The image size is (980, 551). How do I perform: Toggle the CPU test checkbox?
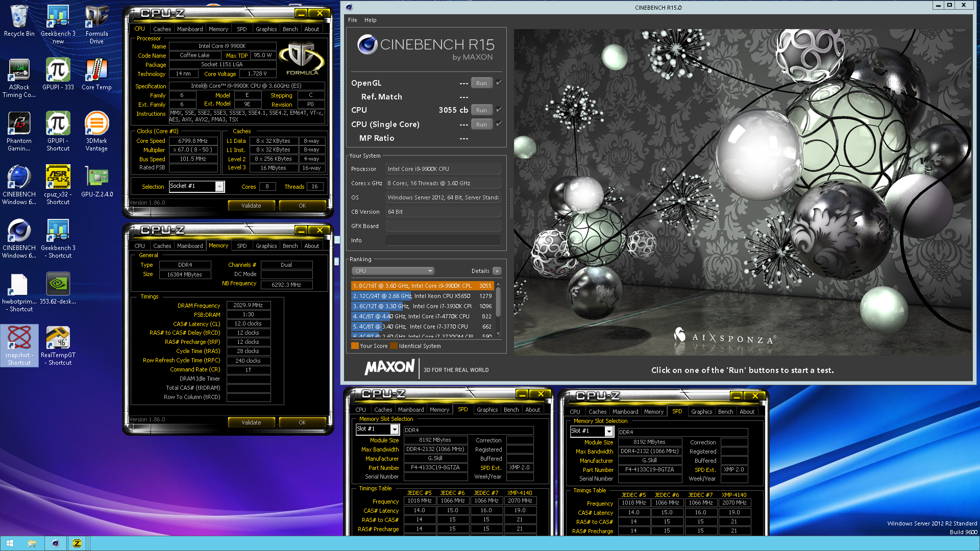tap(499, 110)
